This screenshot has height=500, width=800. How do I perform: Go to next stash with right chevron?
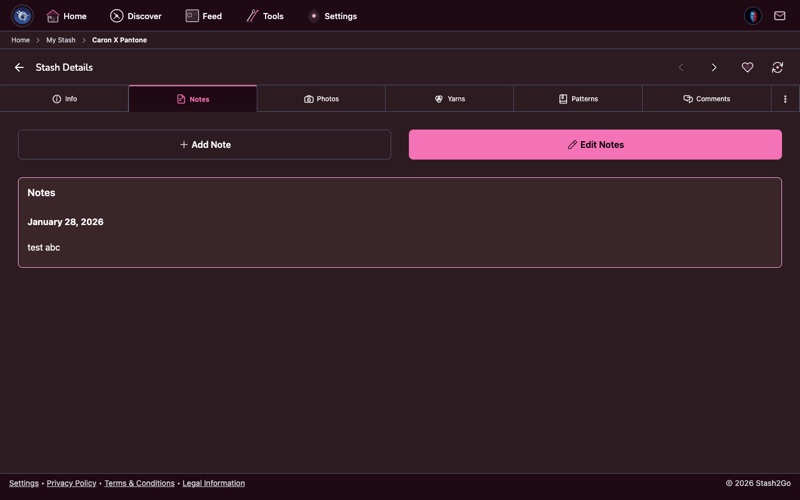(x=714, y=68)
